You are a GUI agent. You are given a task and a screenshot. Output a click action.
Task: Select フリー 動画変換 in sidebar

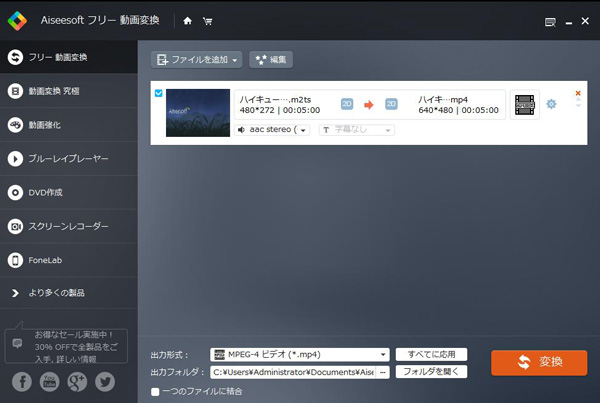68,57
